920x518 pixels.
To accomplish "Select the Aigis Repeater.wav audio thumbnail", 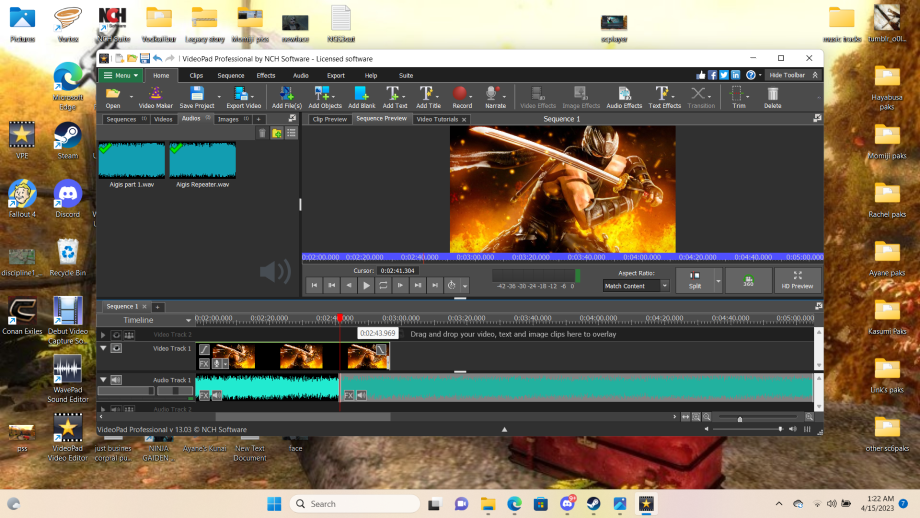I will tap(202, 160).
